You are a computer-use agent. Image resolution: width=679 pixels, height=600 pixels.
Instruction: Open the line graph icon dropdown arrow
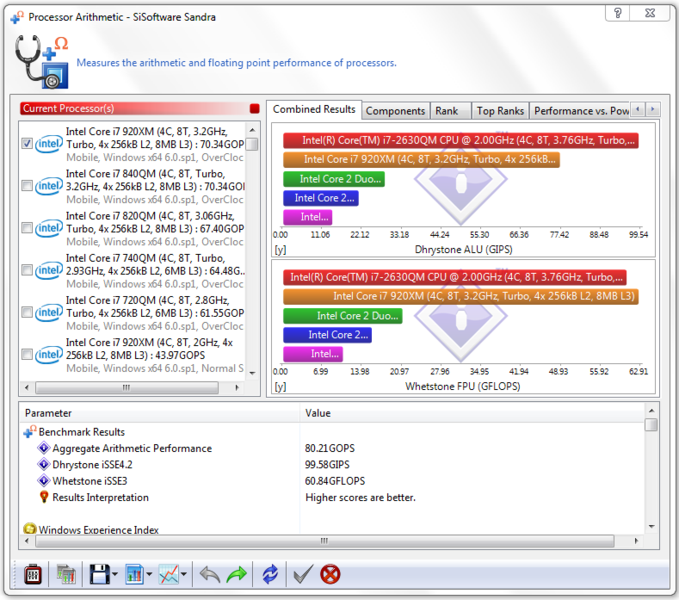tap(184, 574)
